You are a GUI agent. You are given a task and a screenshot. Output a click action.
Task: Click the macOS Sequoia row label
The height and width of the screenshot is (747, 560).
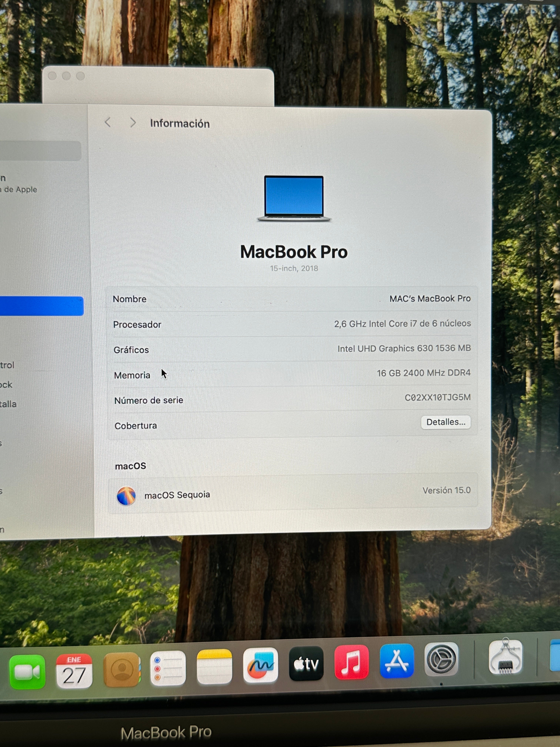(177, 495)
